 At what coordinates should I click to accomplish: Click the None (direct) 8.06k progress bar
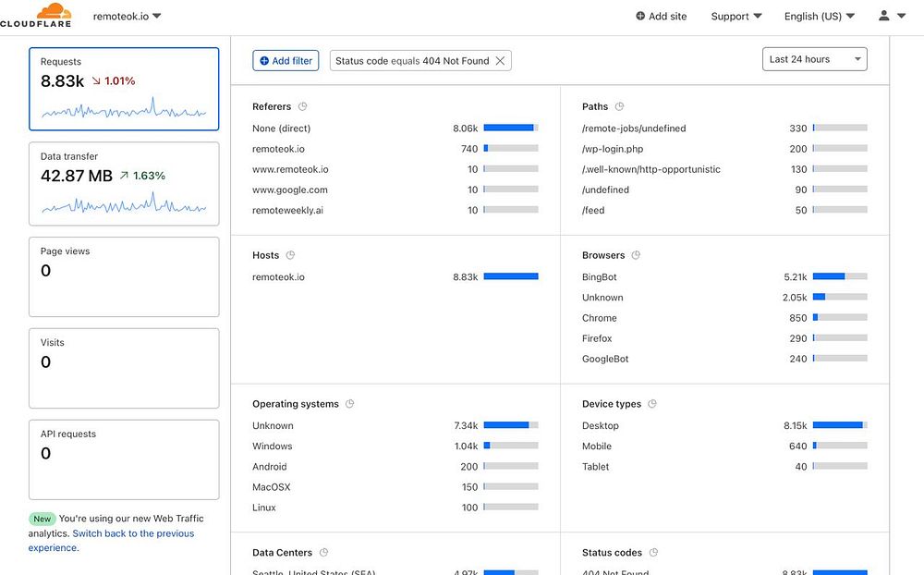(x=511, y=128)
